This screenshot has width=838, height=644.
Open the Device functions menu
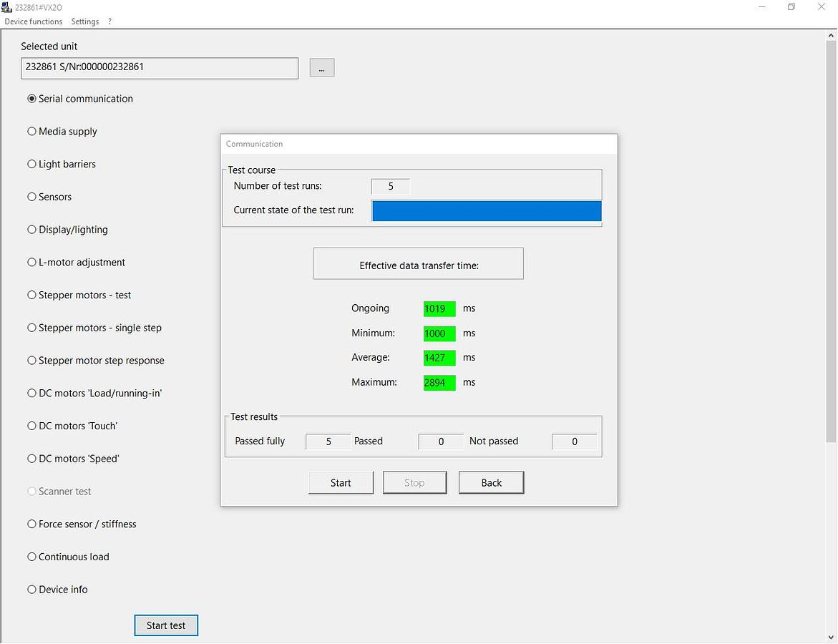(x=34, y=21)
